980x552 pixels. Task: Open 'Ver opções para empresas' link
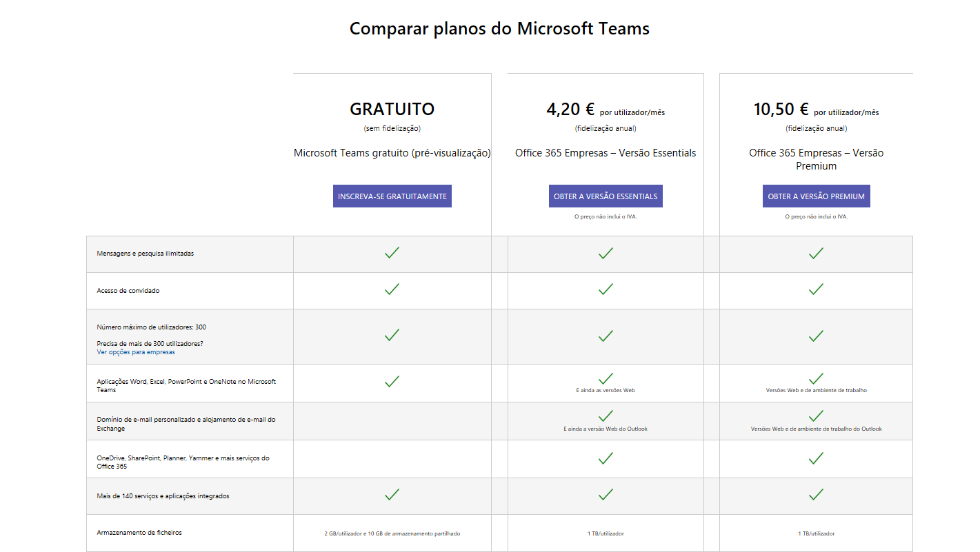136,352
